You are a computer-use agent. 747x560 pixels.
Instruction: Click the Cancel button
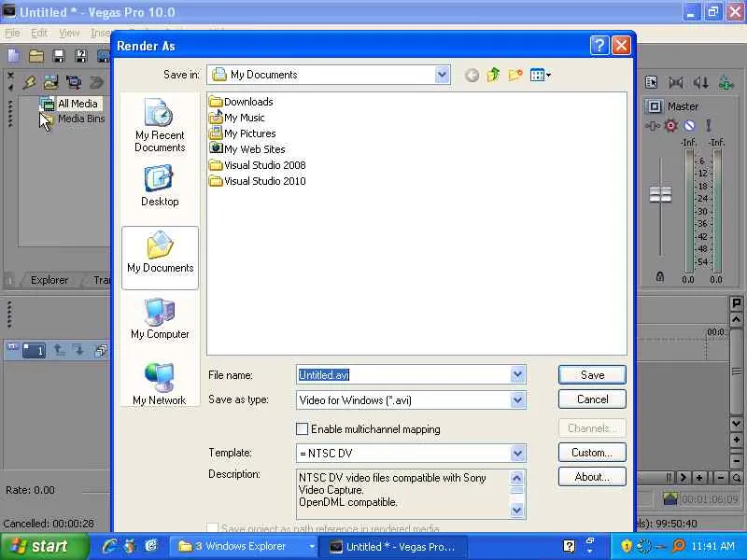[x=592, y=399]
